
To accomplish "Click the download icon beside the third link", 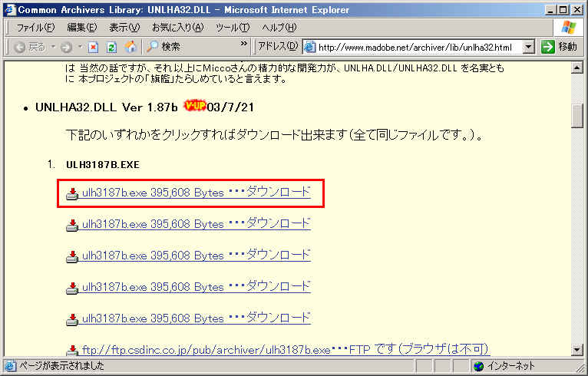I will [72, 257].
